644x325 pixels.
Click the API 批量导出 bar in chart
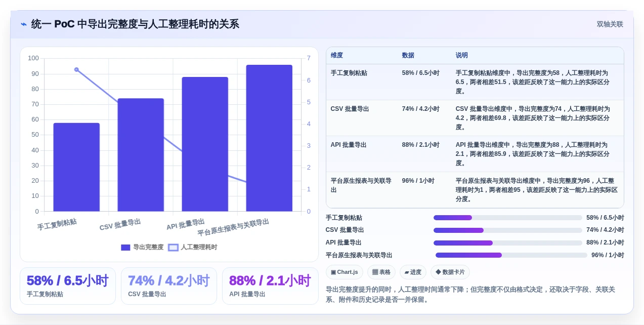[205, 144]
